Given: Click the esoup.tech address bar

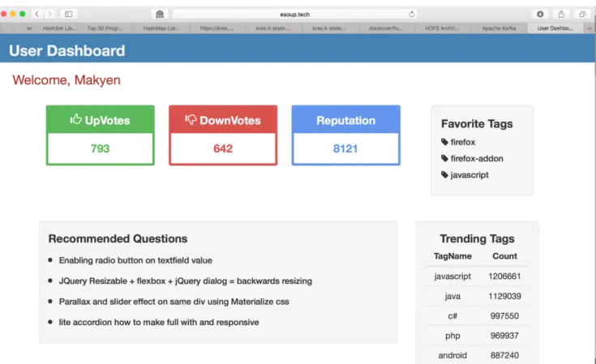Looking at the screenshot, I should click(x=294, y=14).
